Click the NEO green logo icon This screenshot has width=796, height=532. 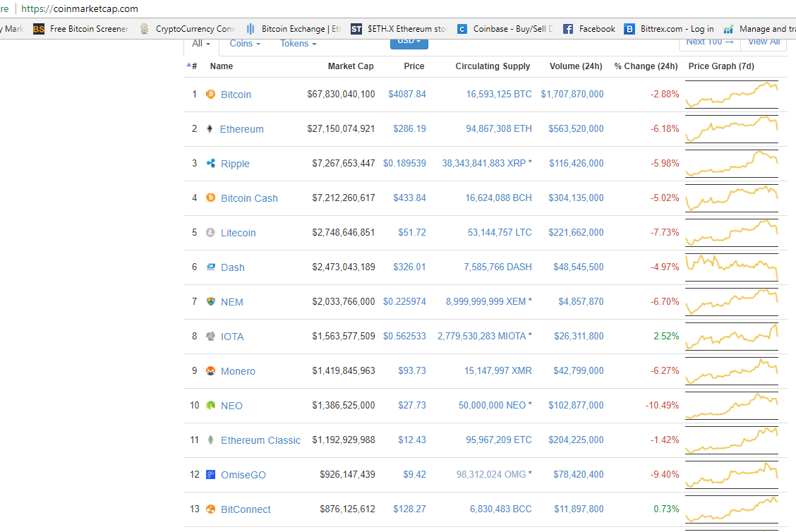click(210, 405)
